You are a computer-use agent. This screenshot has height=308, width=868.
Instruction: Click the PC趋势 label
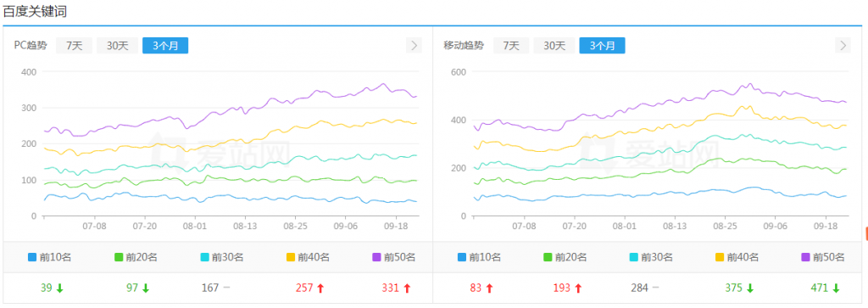point(31,46)
